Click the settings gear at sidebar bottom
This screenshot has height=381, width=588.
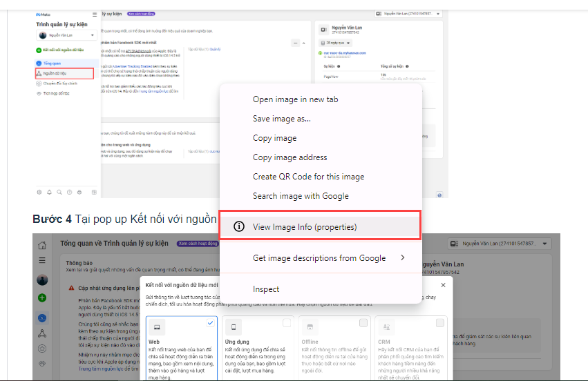point(39,192)
